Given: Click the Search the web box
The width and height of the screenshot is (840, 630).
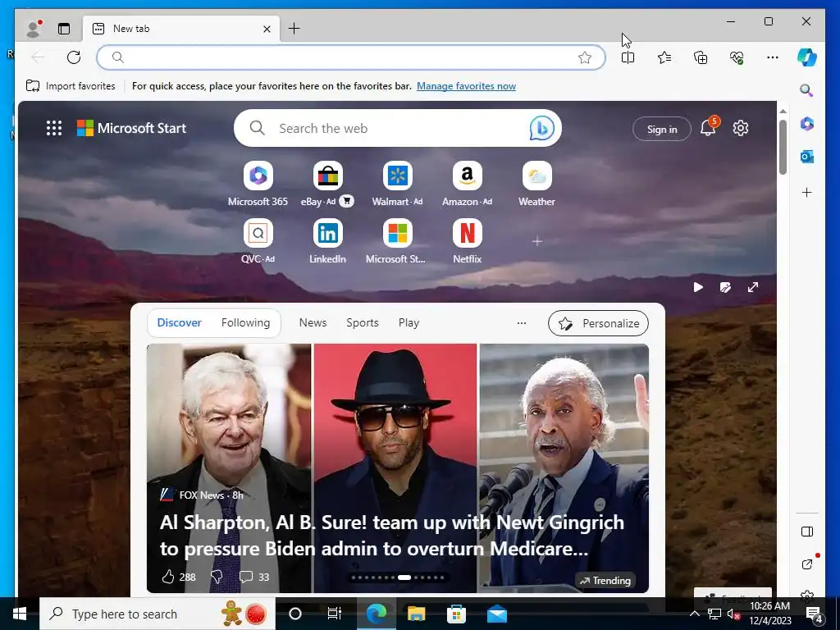Looking at the screenshot, I should 398,128.
